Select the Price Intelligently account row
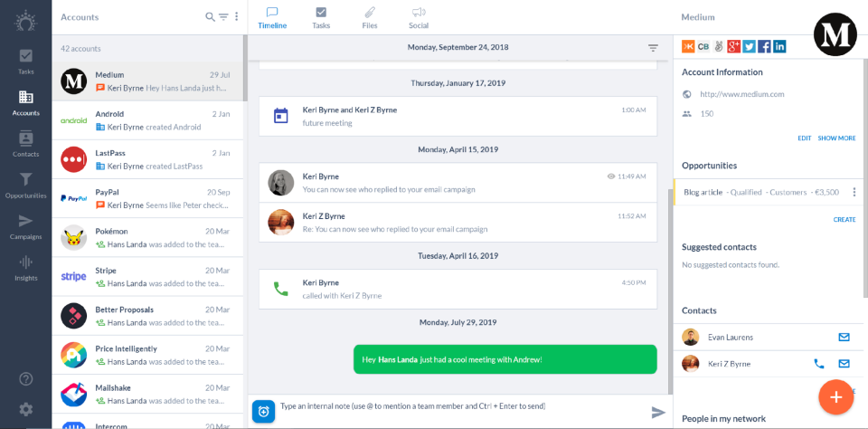Viewport: 868px width, 429px height. click(147, 355)
